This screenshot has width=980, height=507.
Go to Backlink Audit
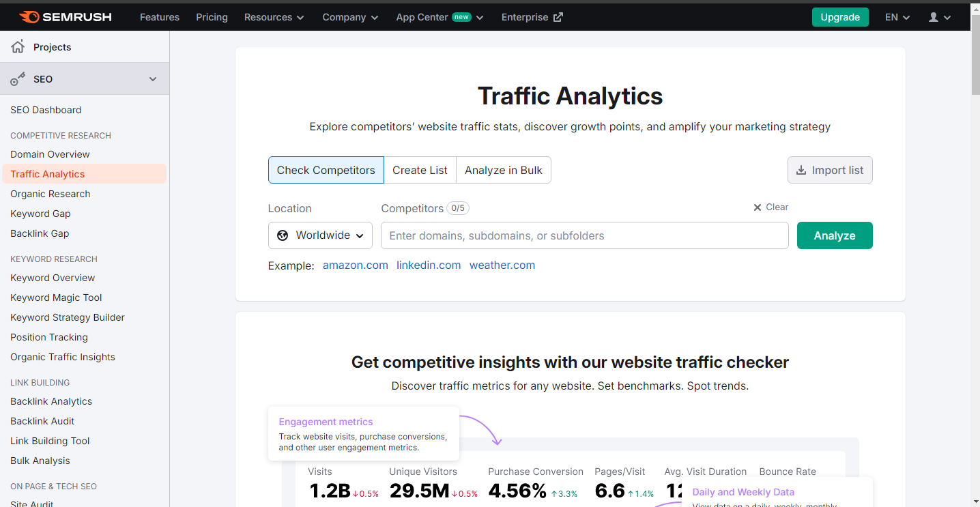tap(42, 421)
